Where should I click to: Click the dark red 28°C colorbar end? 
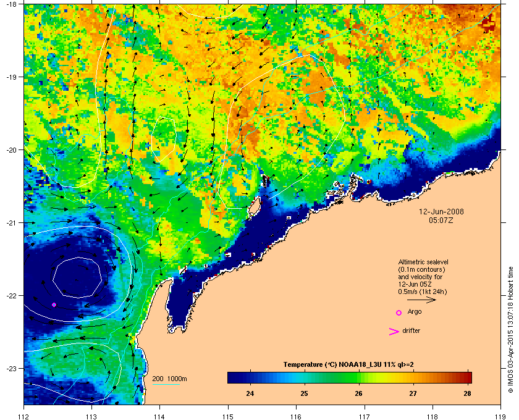pos(467,377)
